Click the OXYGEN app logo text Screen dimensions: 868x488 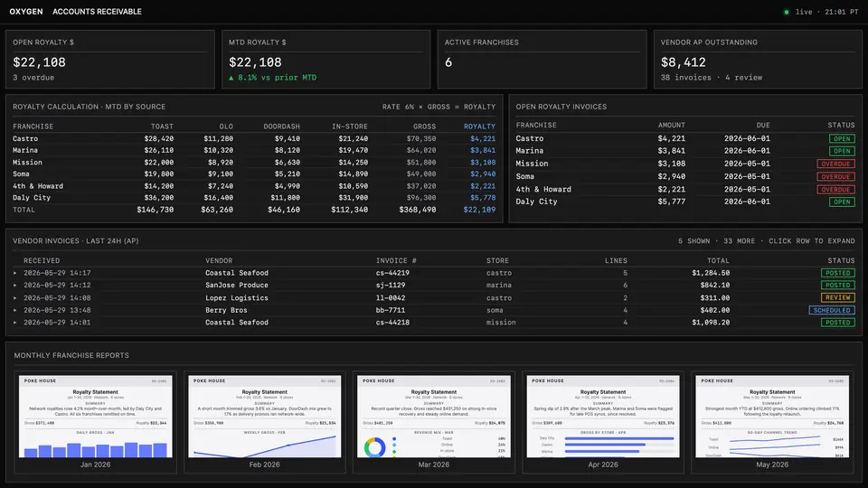(26, 12)
